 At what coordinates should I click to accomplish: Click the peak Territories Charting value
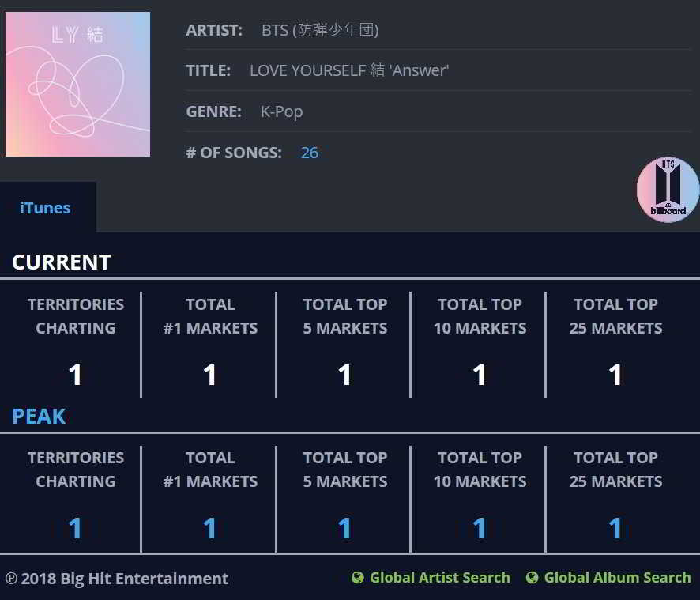pyautogui.click(x=75, y=528)
